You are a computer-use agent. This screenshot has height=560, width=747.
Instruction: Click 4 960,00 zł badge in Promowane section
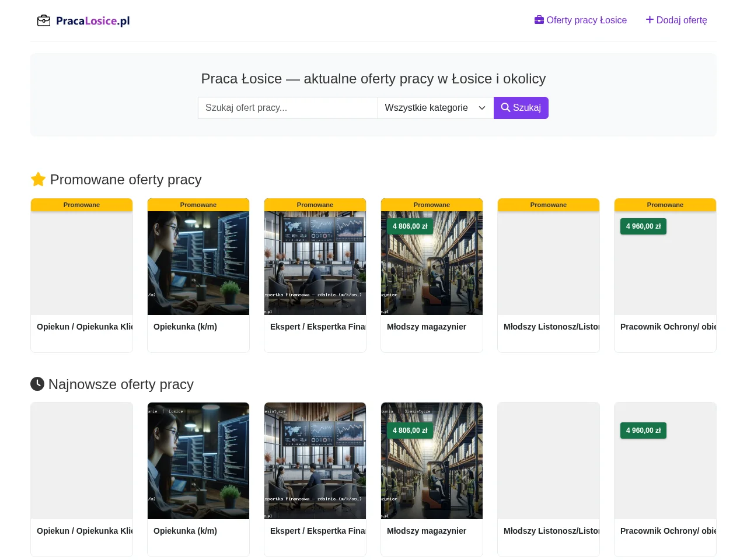coord(643,226)
